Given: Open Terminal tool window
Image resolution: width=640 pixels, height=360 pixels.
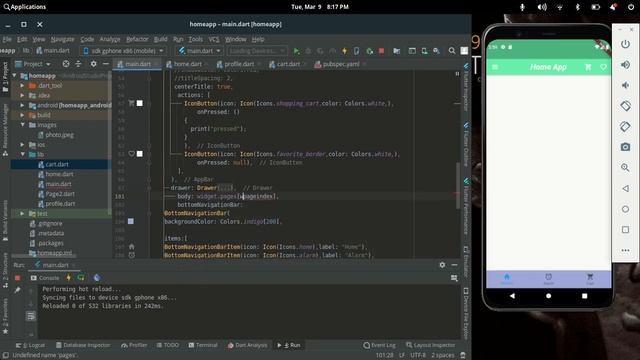Looking at the screenshot, I should (x=203, y=345).
